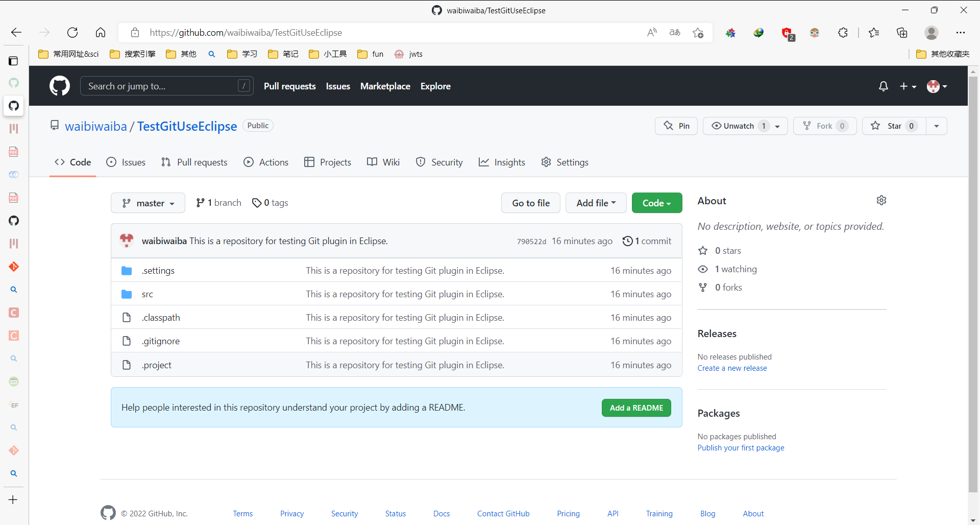Open the repository Settings tab
This screenshot has height=525, width=980.
click(x=565, y=162)
